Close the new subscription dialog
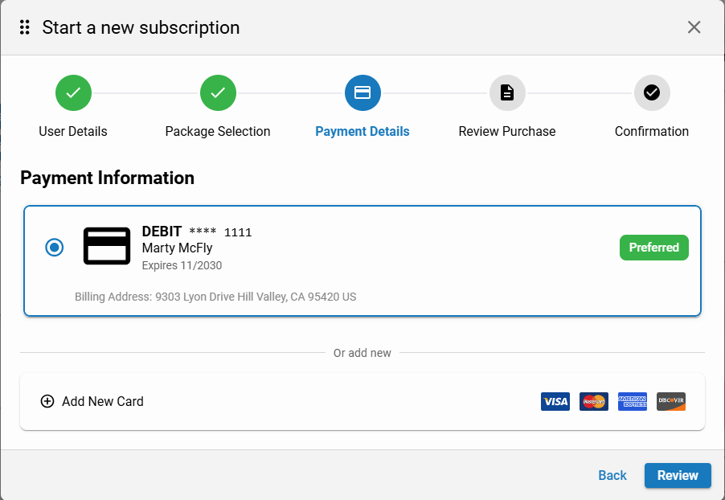The width and height of the screenshot is (725, 500). 694,27
